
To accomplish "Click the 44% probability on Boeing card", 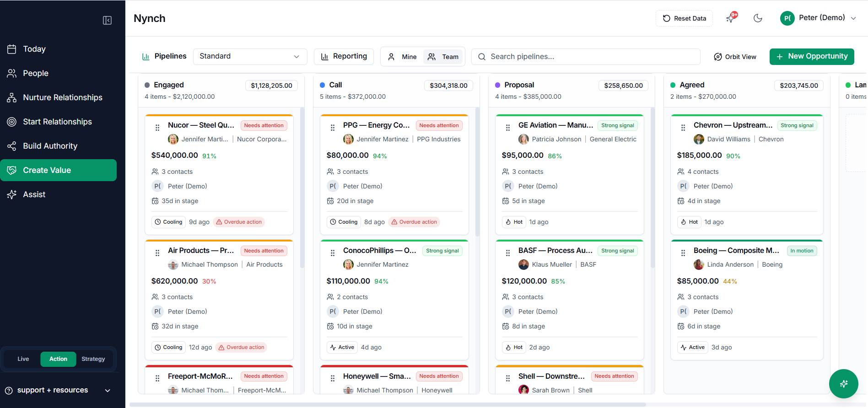I will click(730, 281).
